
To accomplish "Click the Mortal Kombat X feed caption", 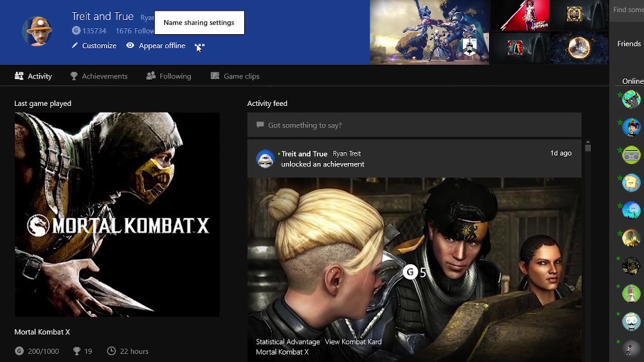I will (282, 352).
